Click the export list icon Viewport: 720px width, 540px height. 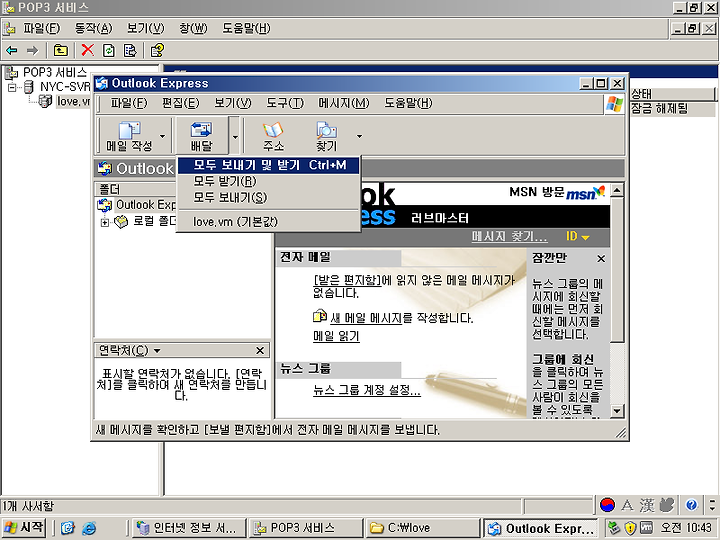[130, 50]
